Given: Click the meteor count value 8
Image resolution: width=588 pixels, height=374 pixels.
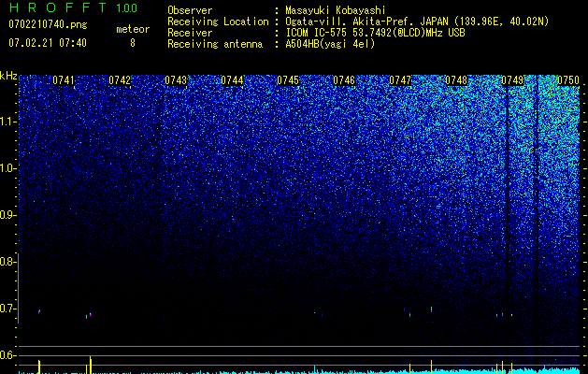Looking at the screenshot, I should click(133, 43).
